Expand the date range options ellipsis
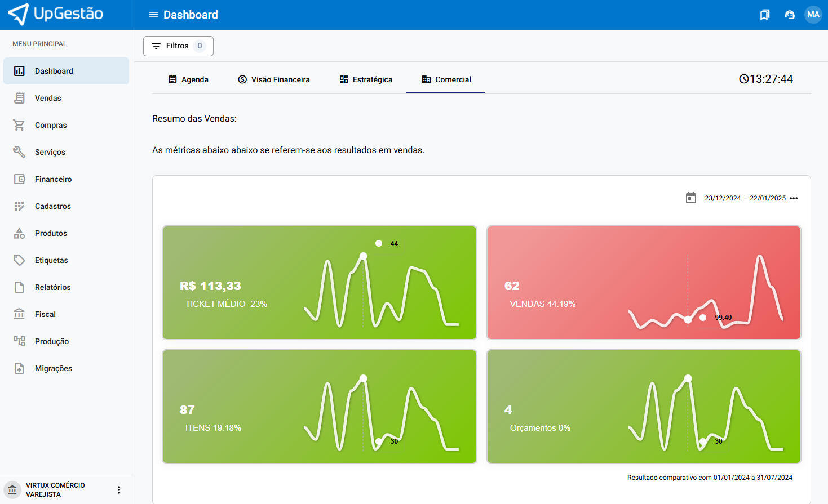 pyautogui.click(x=794, y=198)
